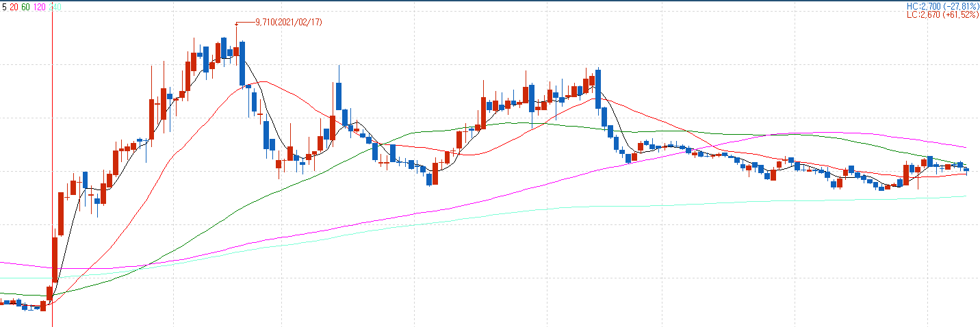The height and width of the screenshot is (327, 980).
Task: Click the first candle at the chart's far left
Action: [x=3, y=302]
